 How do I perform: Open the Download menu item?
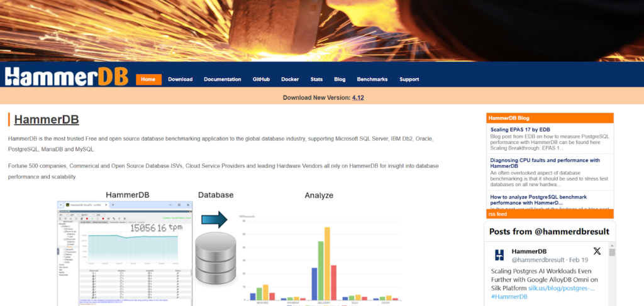tap(180, 80)
